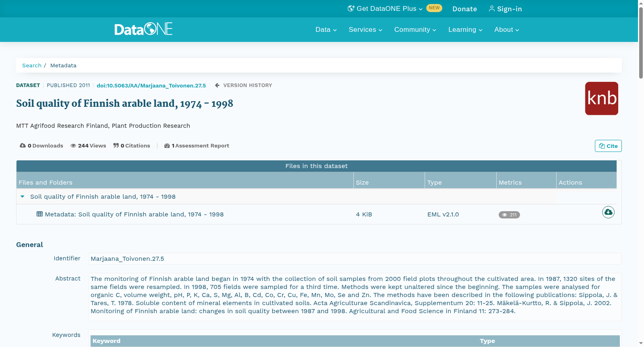Open Metadata: Soil quality file entry
Viewport: 644px width, 347px height.
(x=134, y=214)
